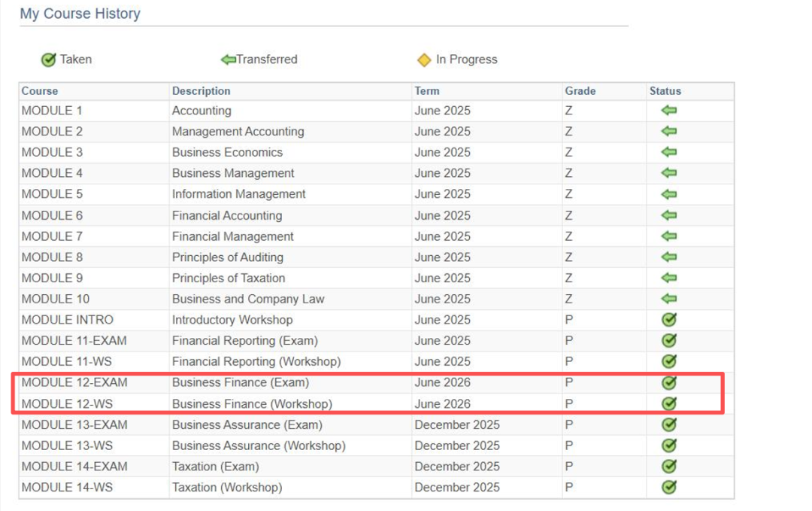812x511 pixels.
Task: Click the Description column header
Action: pyautogui.click(x=201, y=91)
